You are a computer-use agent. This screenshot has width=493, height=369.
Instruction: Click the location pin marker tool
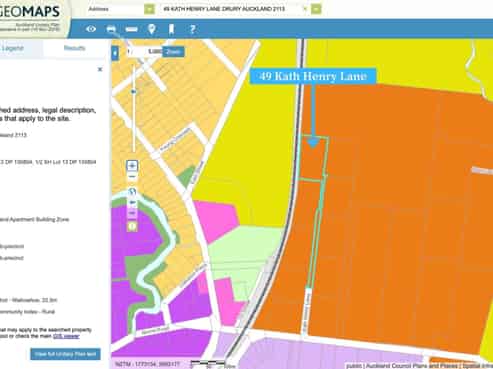click(152, 29)
